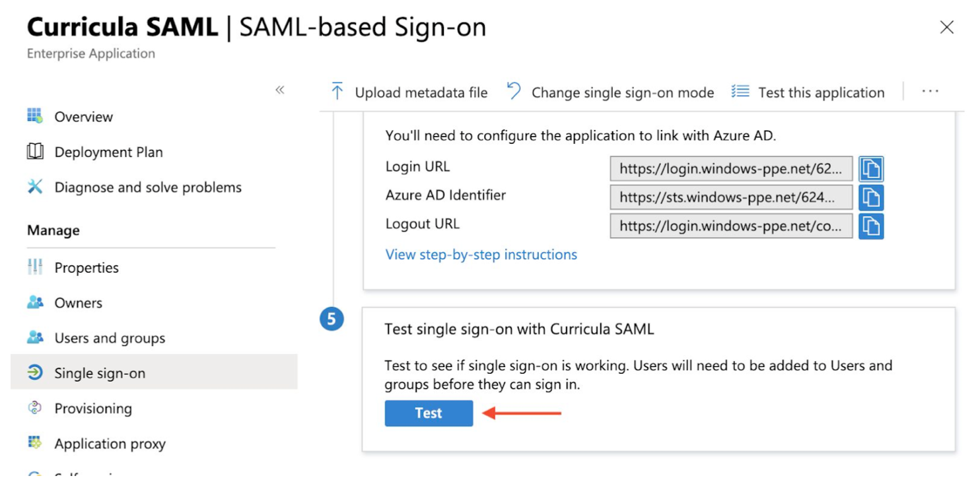
Task: Collapse the sidebar with double-chevron icon
Action: tap(280, 90)
